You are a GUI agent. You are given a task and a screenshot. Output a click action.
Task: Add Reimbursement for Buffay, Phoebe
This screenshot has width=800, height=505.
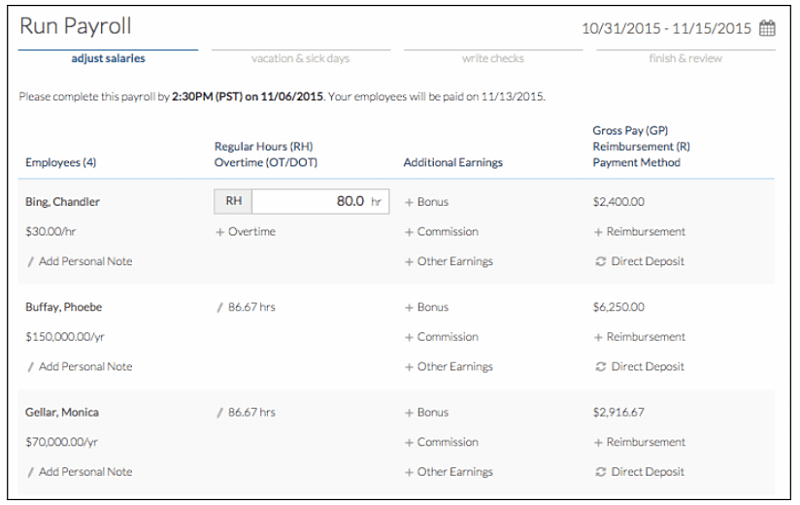(x=640, y=337)
